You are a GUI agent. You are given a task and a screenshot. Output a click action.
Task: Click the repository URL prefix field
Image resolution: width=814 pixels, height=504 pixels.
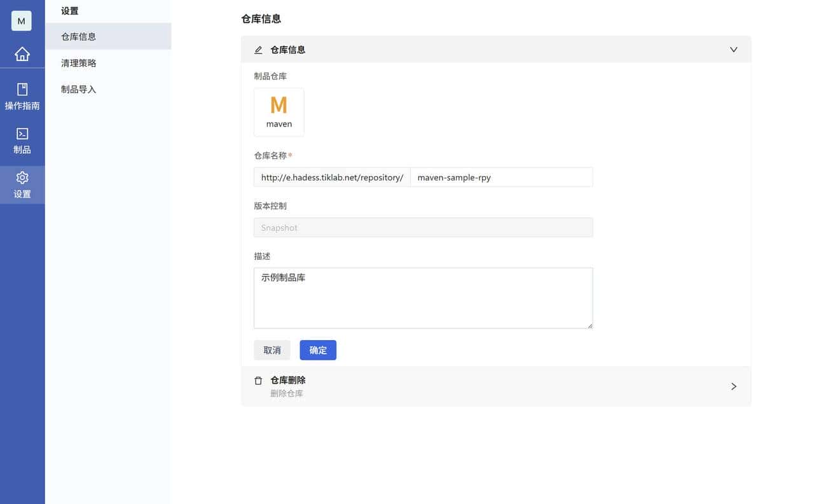pos(331,177)
